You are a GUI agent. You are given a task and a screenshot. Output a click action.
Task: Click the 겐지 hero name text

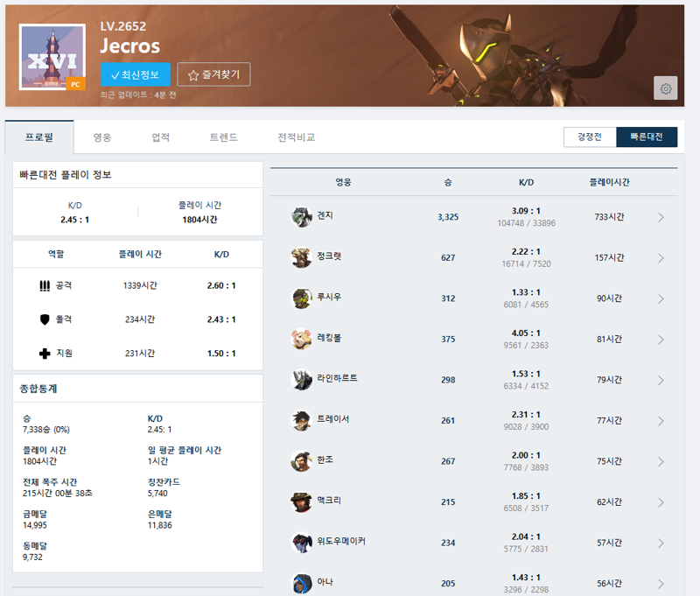coord(325,215)
